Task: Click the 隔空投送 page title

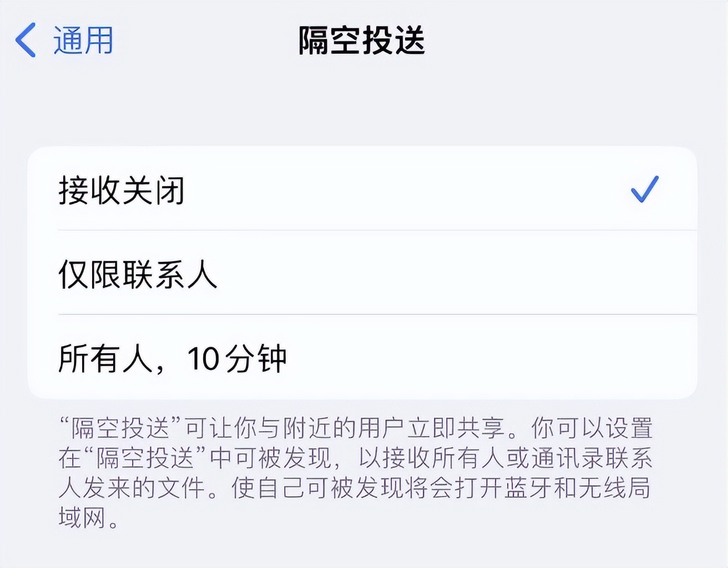Action: pos(362,40)
